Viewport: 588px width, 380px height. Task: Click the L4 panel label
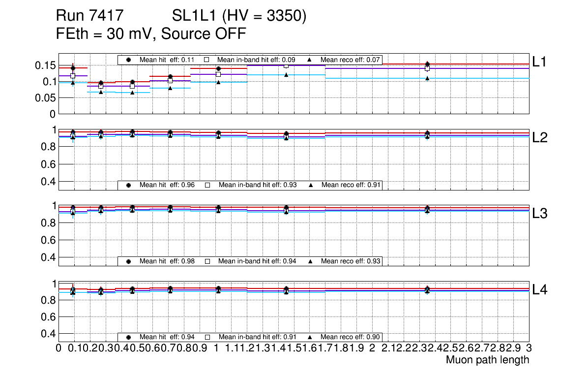(x=540, y=290)
